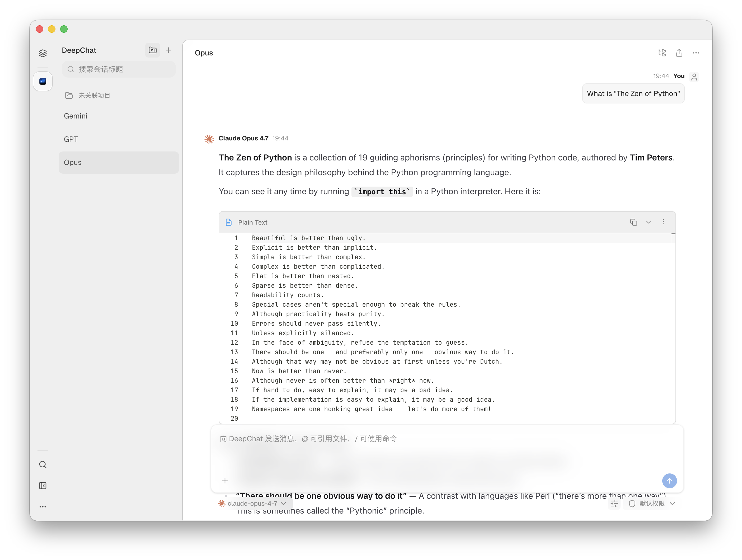Click the Opus chat title in the header
This screenshot has height=560, width=742.
(x=204, y=53)
